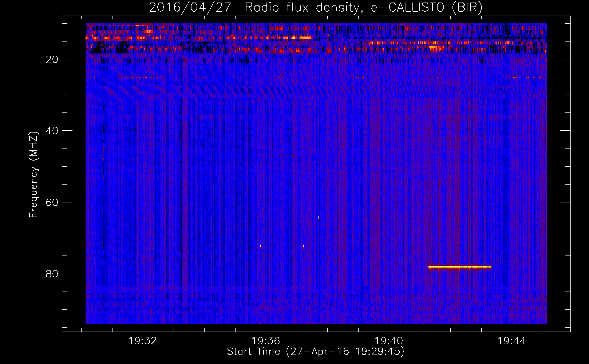The width and height of the screenshot is (589, 364).
Task: Click the 'Frequency (MHZ)' axis label
Action: (33, 174)
